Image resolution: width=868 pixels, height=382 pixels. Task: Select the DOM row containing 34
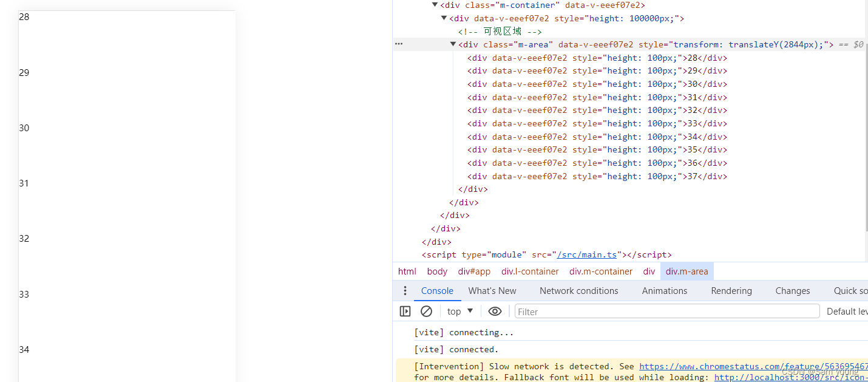pyautogui.click(x=597, y=137)
